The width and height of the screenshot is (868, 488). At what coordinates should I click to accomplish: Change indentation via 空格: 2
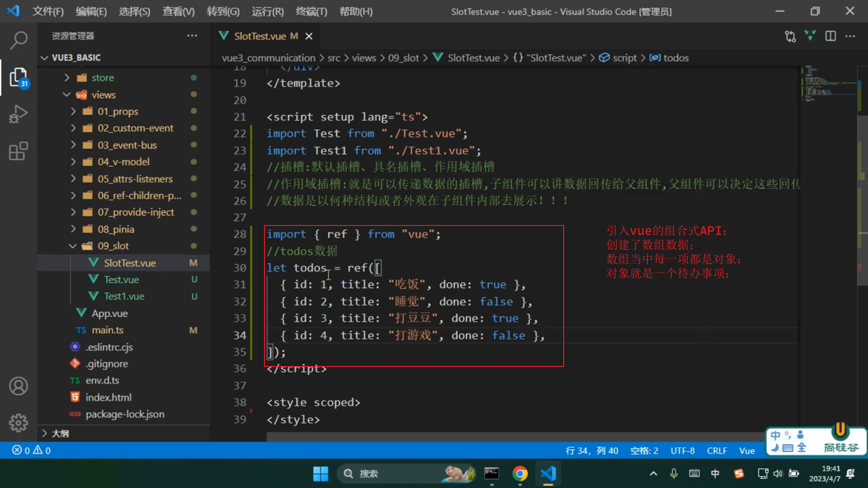pyautogui.click(x=644, y=450)
